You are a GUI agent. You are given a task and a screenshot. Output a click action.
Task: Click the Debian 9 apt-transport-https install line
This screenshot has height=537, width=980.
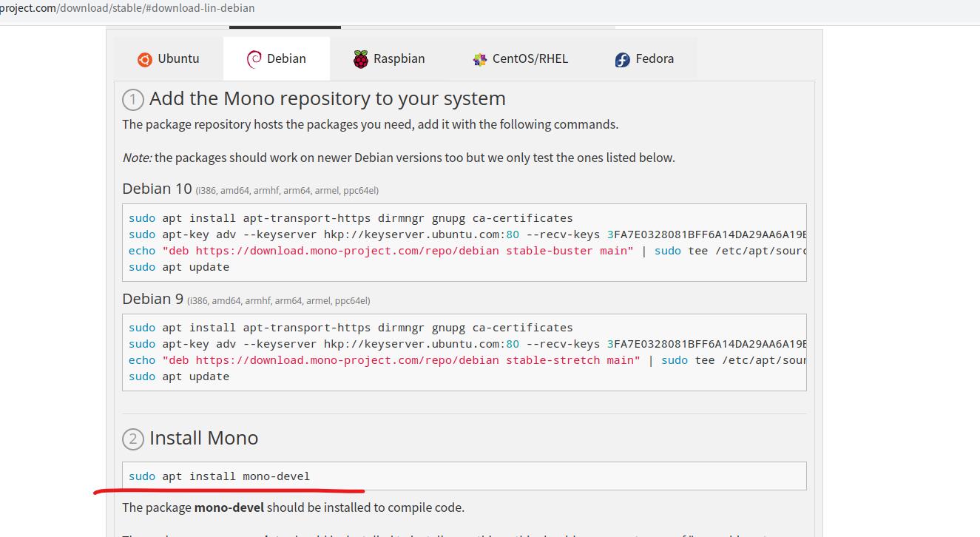point(351,328)
